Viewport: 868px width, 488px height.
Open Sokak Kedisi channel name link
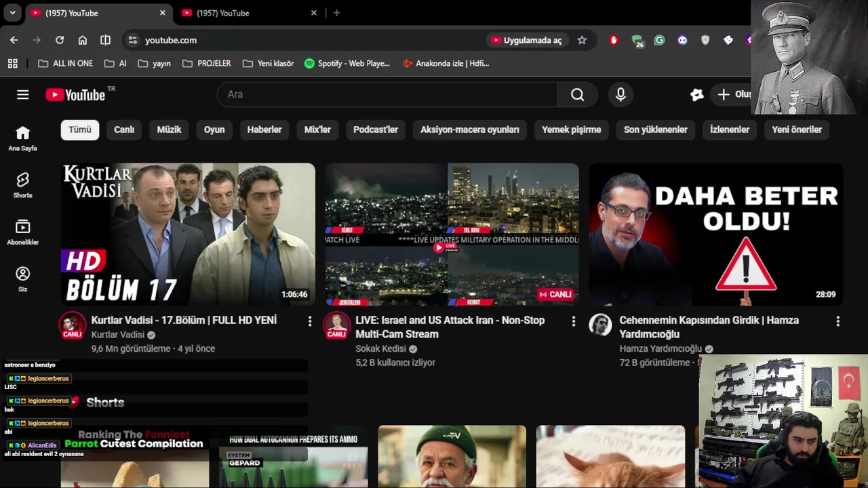click(380, 349)
